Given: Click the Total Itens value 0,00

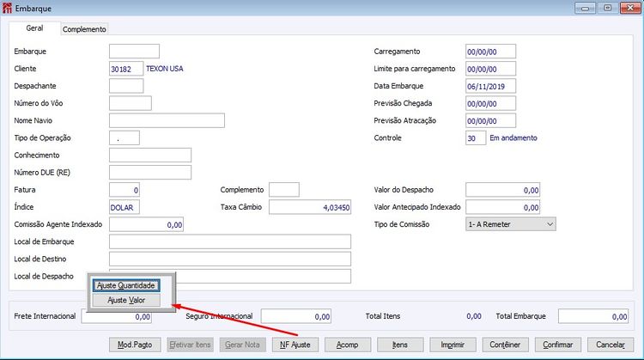Looking at the screenshot, I should (x=474, y=316).
